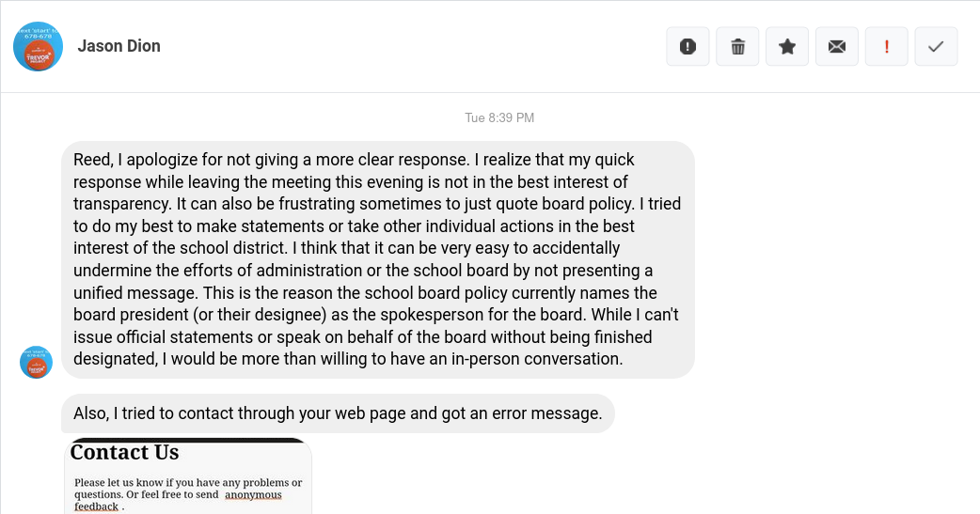Select the long apology message bubble
This screenshot has width=980, height=514.
point(378,259)
